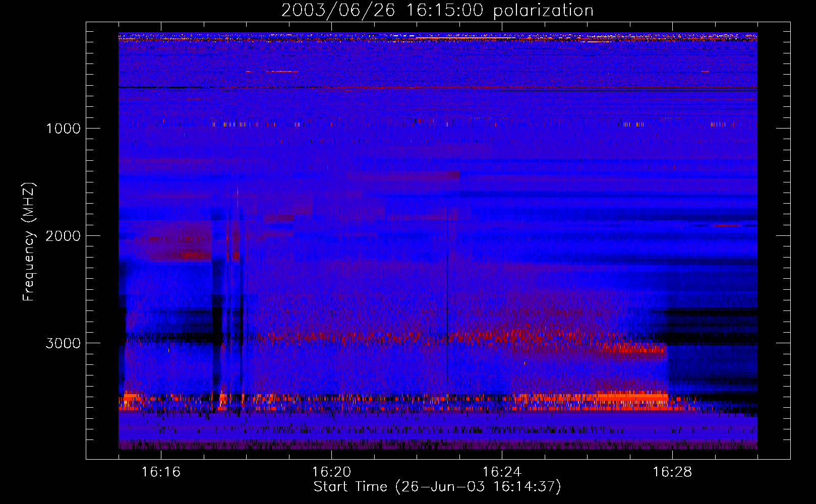Click the 16:20 time tick label
The width and height of the screenshot is (816, 504).
[331, 472]
